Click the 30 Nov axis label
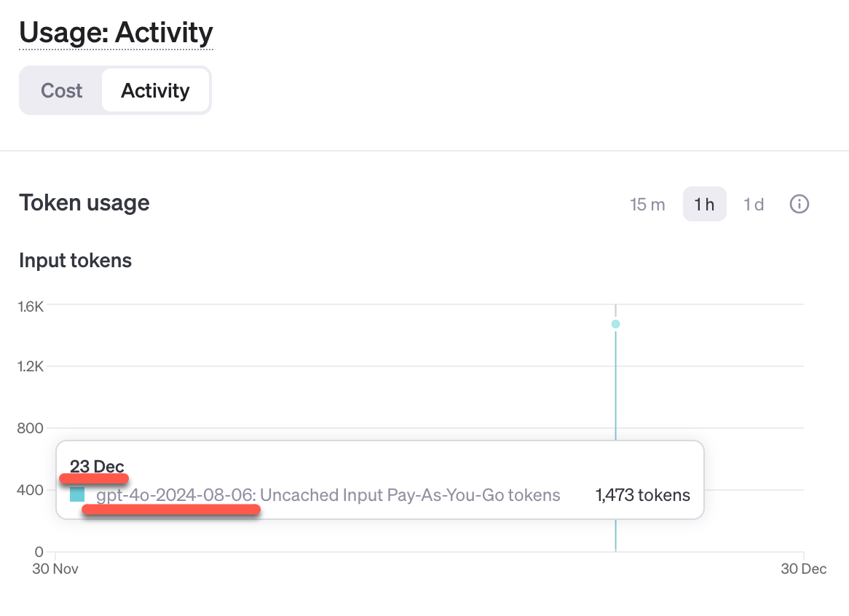Screen dimensions: 849x616 tap(55, 569)
